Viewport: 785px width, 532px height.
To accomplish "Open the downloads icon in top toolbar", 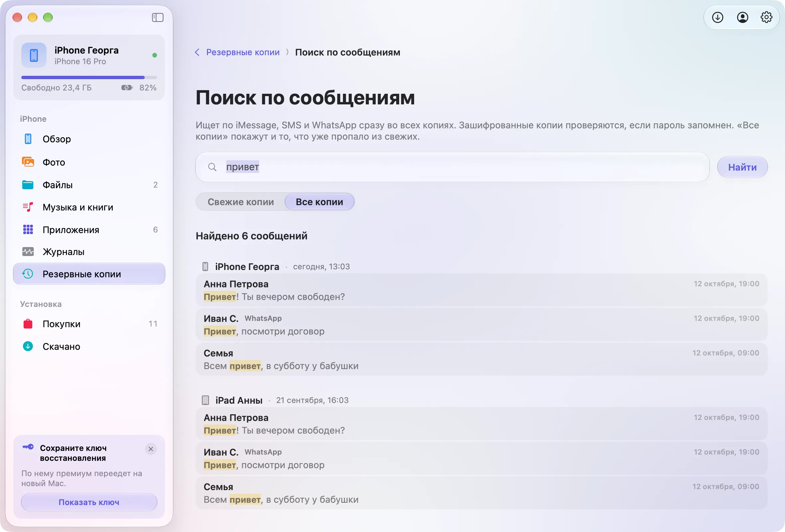I will point(717,17).
